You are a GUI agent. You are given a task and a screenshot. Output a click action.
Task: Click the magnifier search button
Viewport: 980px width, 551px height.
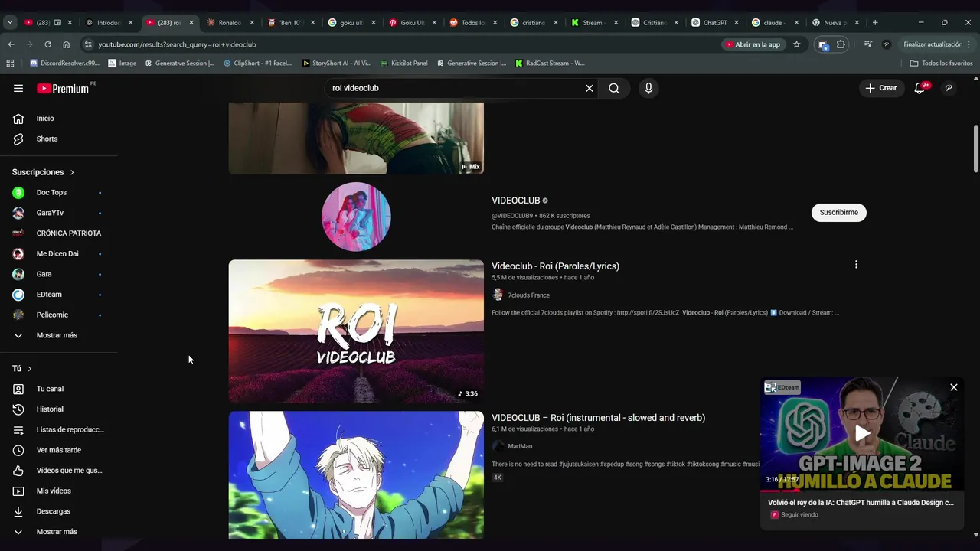pyautogui.click(x=614, y=88)
